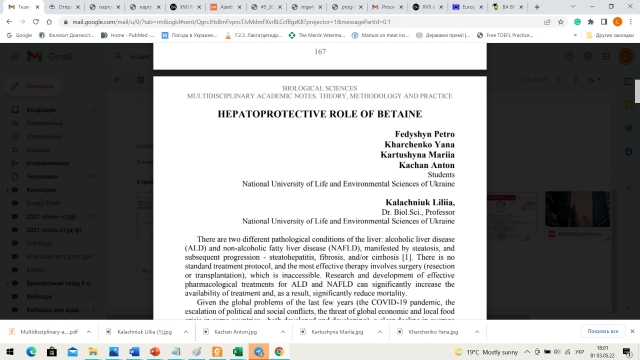Open the Windows Start menu
Viewport: 640px width, 360px height.
coord(10,351)
